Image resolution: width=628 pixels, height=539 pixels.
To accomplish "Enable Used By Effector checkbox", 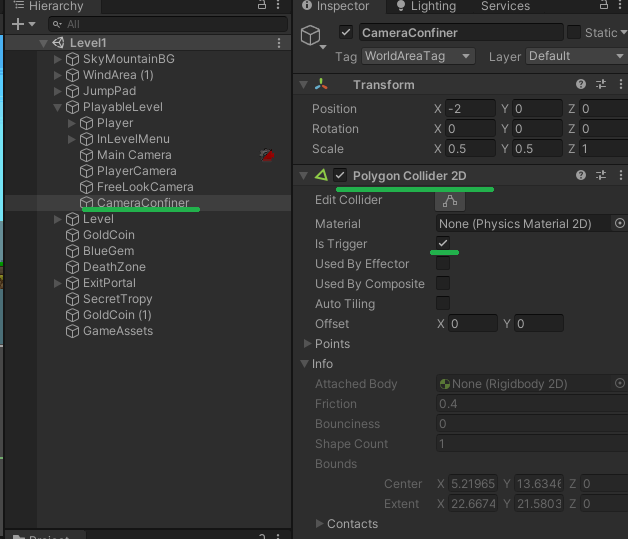I will coord(443,263).
